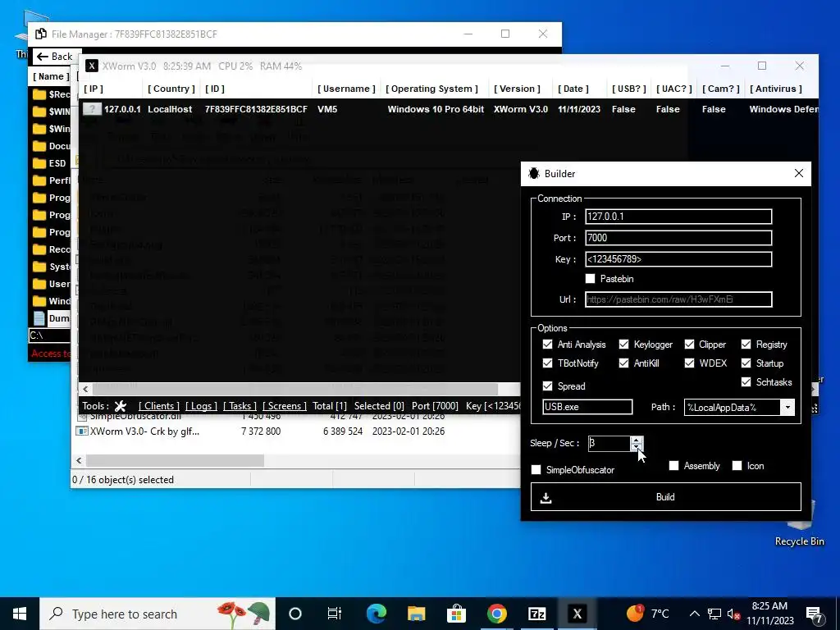Uncheck the Schtasks option
The height and width of the screenshot is (630, 840).
(746, 381)
